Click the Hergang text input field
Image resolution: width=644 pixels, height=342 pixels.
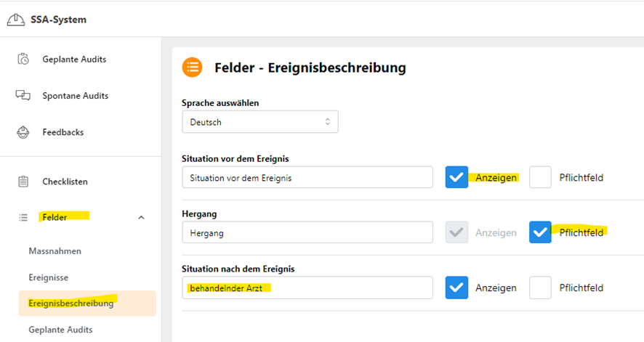tap(307, 232)
